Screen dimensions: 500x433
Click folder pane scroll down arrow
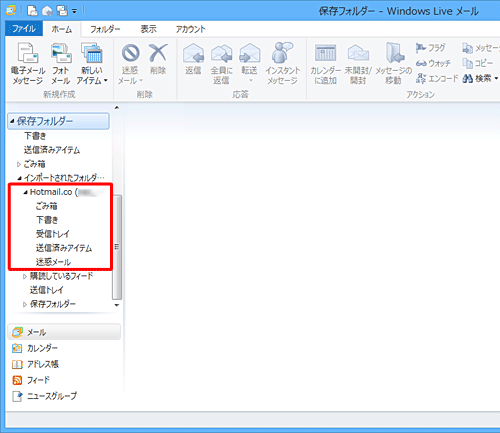(x=117, y=305)
